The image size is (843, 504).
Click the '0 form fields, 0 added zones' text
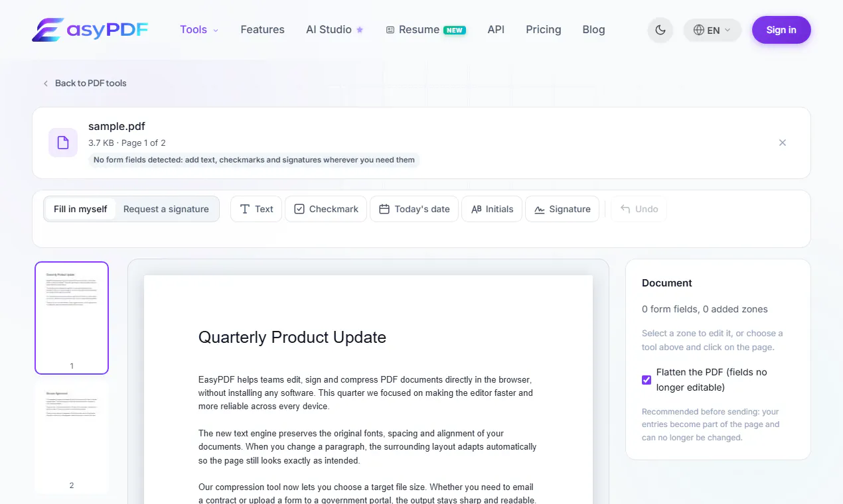pos(705,309)
